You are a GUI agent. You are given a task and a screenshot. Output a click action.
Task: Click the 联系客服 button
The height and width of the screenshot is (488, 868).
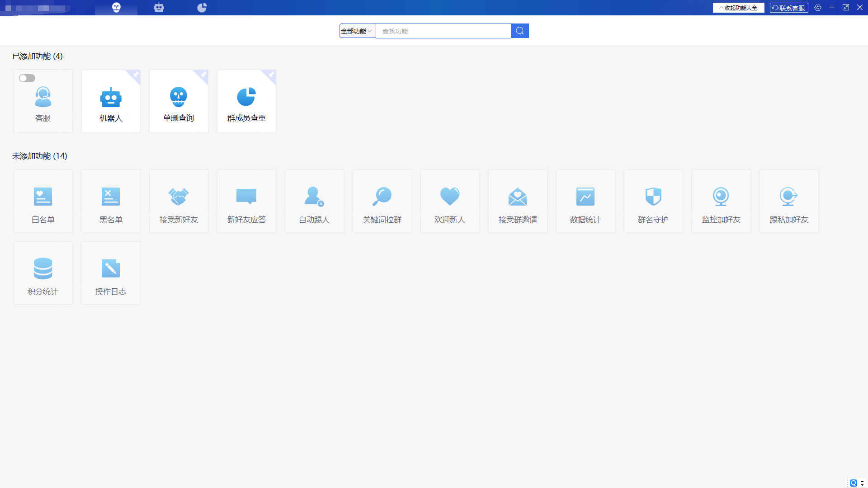tap(789, 8)
